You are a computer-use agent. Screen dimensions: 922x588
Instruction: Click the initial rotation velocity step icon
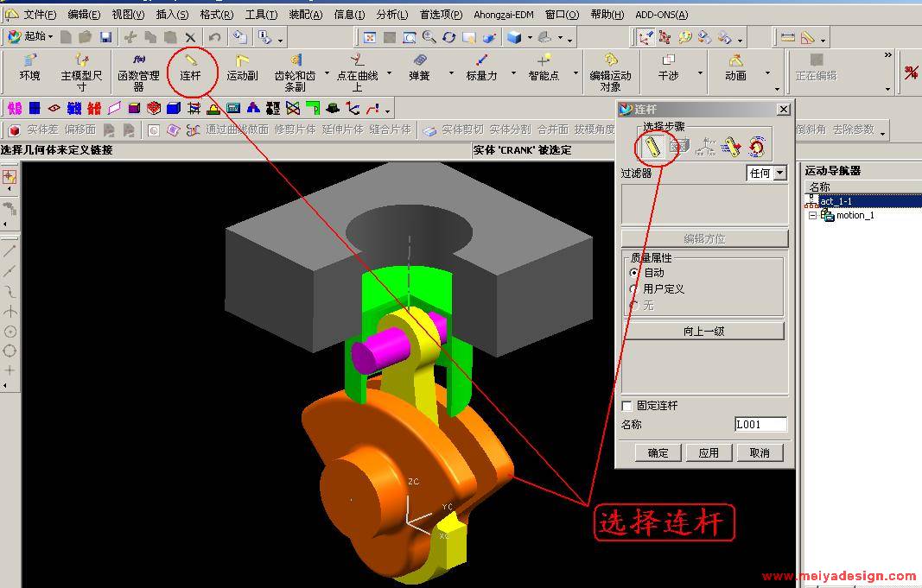point(757,146)
